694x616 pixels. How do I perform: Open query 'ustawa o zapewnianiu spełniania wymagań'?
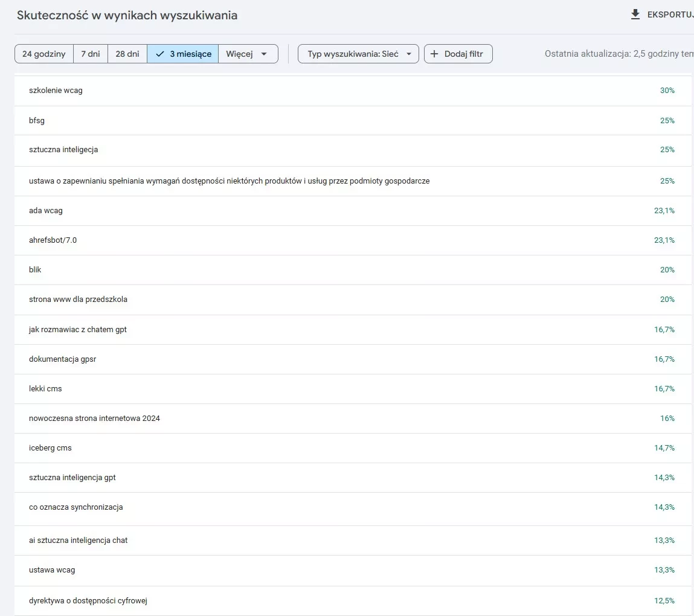coord(353,181)
